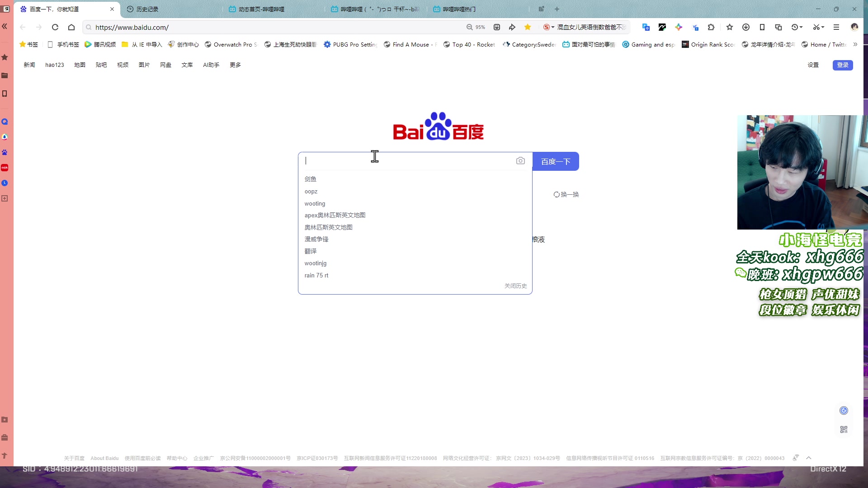Click the mobile phone toolbar icon

point(762,27)
